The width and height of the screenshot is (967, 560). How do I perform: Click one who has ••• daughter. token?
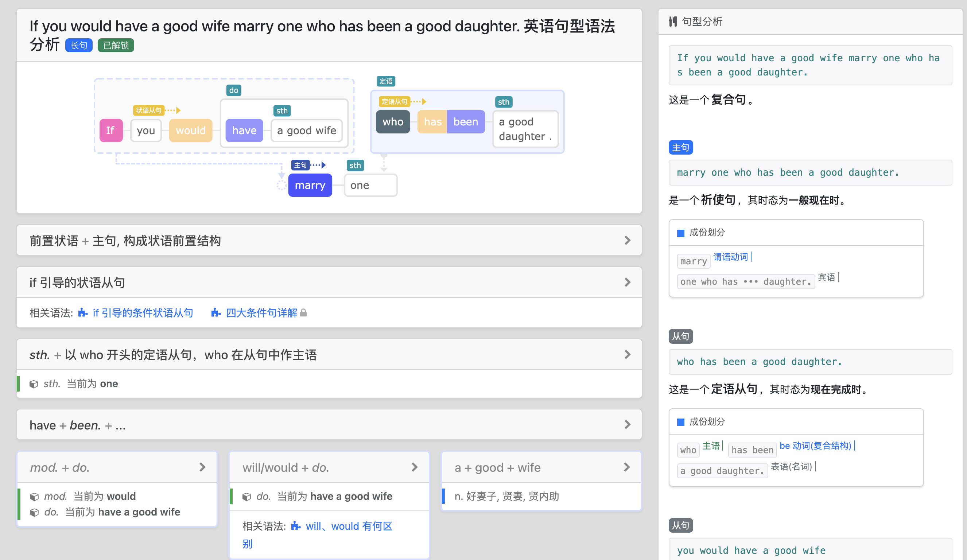746,282
